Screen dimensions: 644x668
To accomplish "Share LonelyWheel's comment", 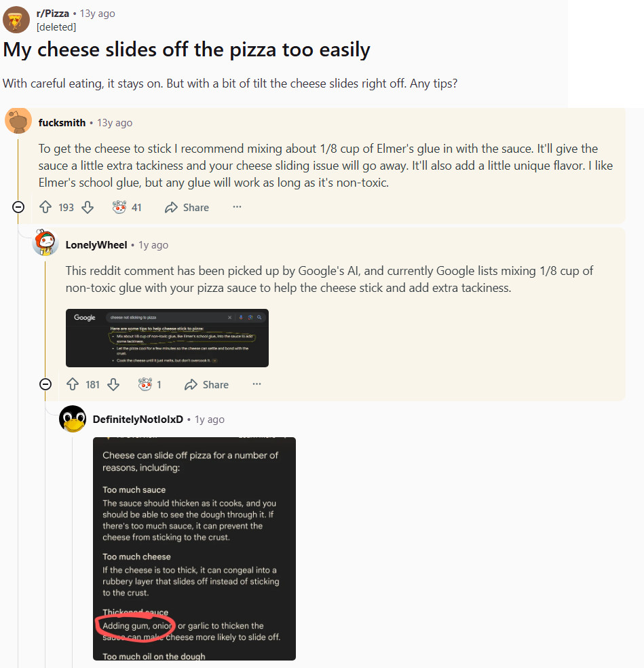I will coord(206,384).
